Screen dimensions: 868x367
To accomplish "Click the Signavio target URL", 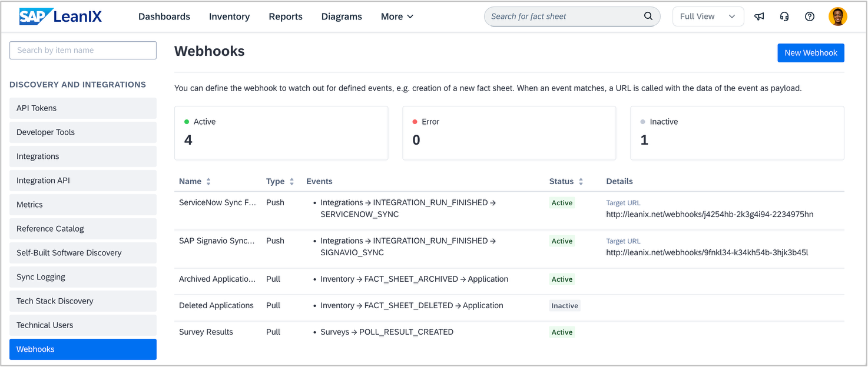I will [x=707, y=252].
